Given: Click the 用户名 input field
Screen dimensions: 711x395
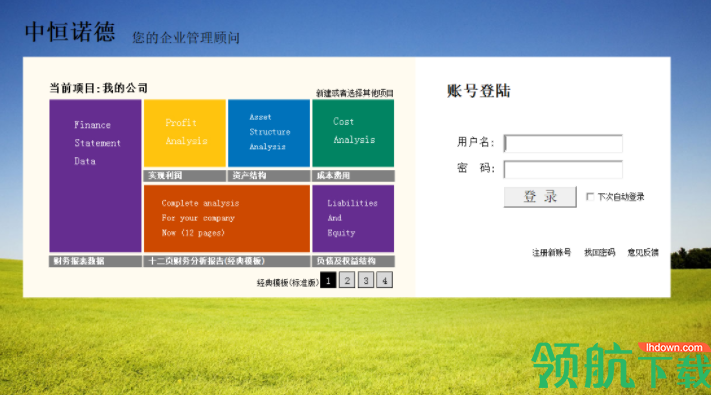Looking at the screenshot, I should point(563,143).
